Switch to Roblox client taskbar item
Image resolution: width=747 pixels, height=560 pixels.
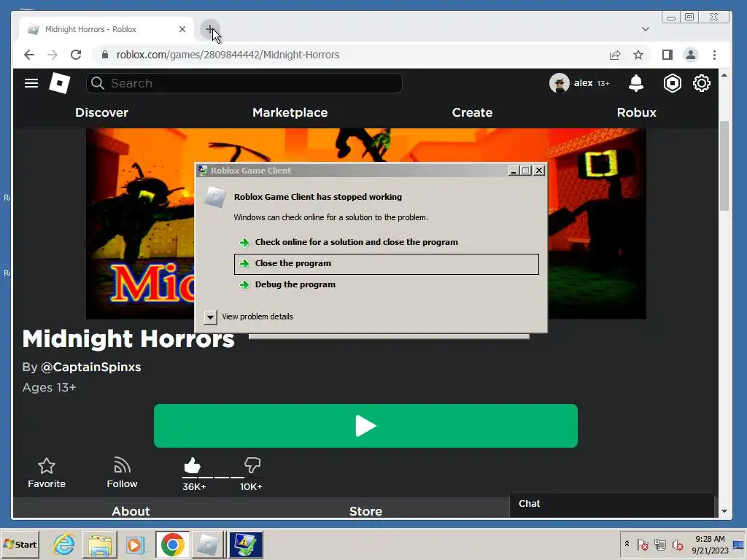tap(208, 544)
